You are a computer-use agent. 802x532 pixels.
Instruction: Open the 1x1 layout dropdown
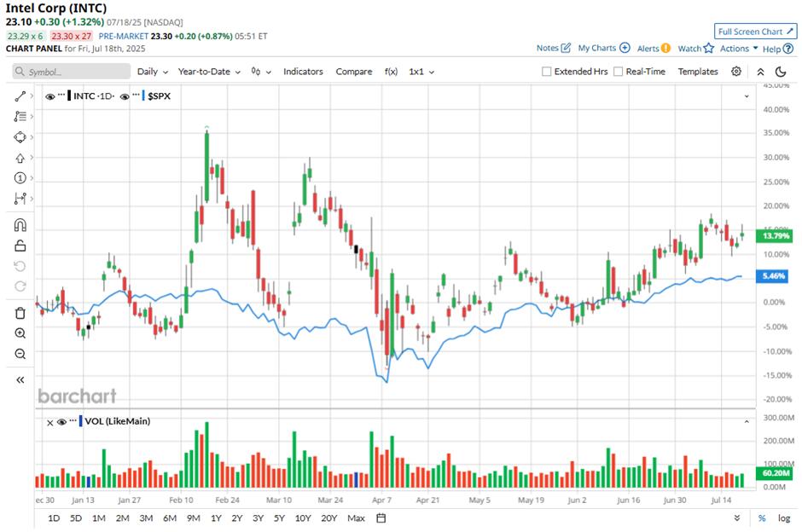pyautogui.click(x=421, y=72)
